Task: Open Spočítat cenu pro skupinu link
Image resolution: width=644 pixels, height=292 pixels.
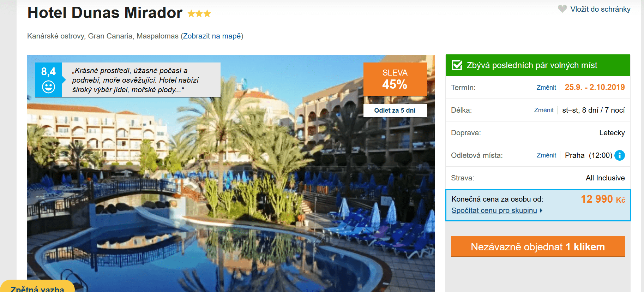Action: (494, 210)
